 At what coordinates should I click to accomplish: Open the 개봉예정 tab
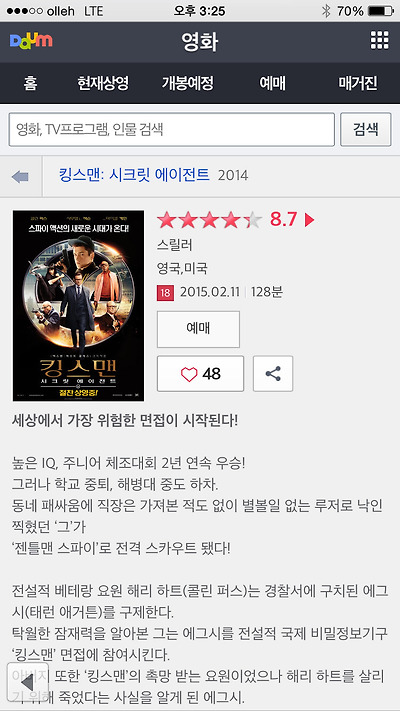pyautogui.click(x=188, y=83)
